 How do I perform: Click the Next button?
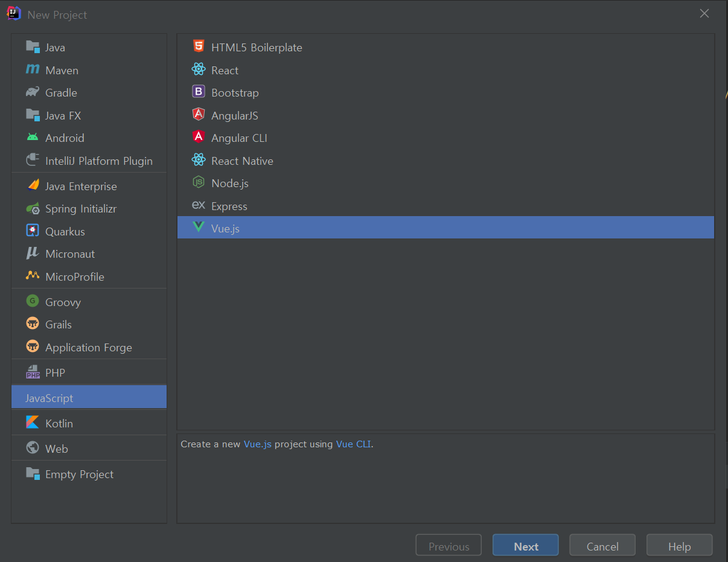point(526,546)
